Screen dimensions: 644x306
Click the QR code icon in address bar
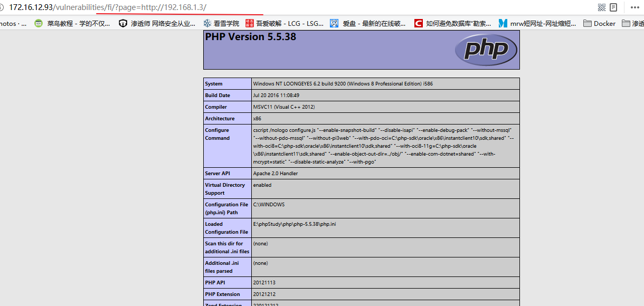tap(601, 7)
